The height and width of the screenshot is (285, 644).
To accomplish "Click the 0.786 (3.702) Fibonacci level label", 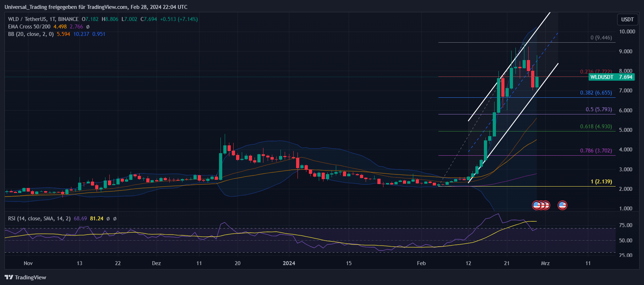I will click(596, 151).
